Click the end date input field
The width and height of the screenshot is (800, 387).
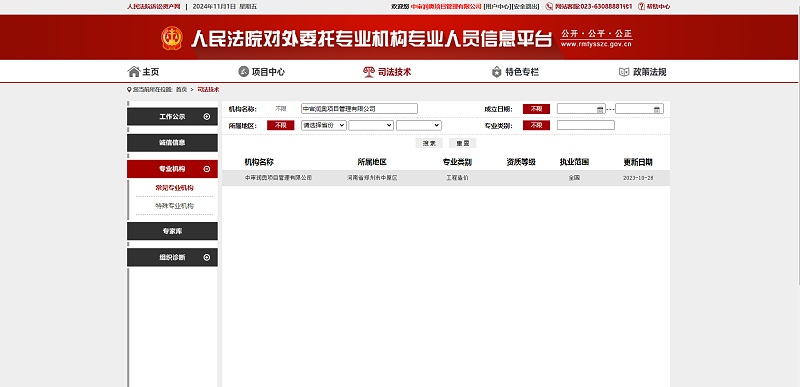pyautogui.click(x=639, y=109)
